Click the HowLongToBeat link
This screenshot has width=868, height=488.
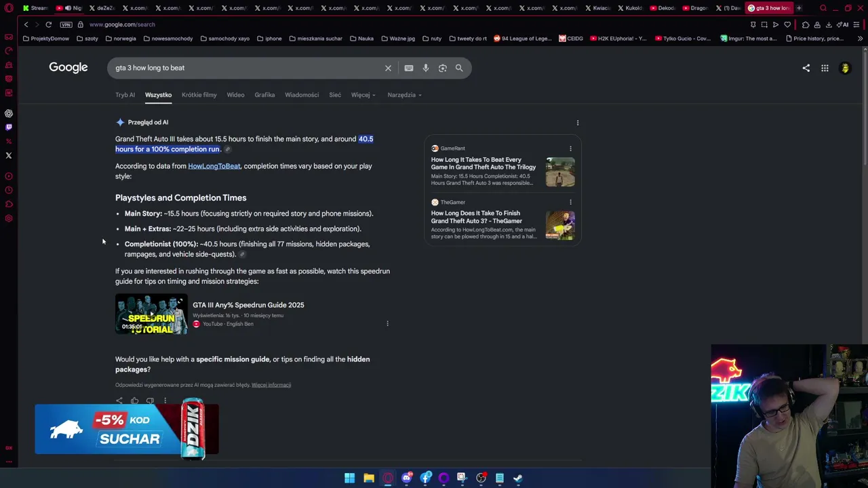click(x=214, y=166)
